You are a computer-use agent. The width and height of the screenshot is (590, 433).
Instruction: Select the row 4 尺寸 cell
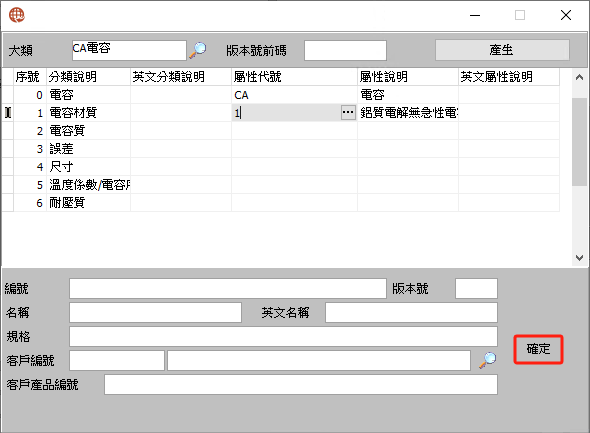(x=88, y=167)
